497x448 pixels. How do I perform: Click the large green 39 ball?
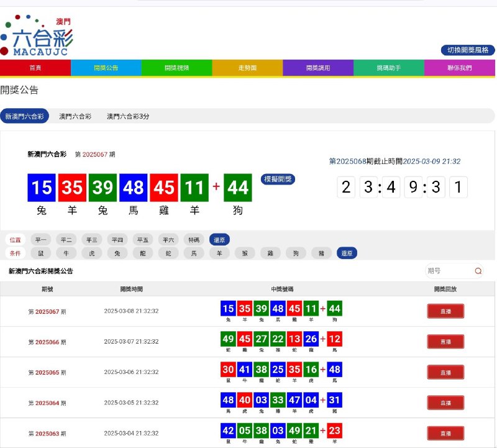pyautogui.click(x=103, y=188)
